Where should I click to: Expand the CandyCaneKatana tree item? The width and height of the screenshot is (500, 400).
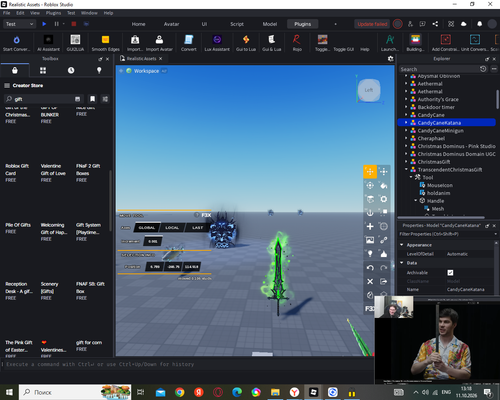point(406,123)
